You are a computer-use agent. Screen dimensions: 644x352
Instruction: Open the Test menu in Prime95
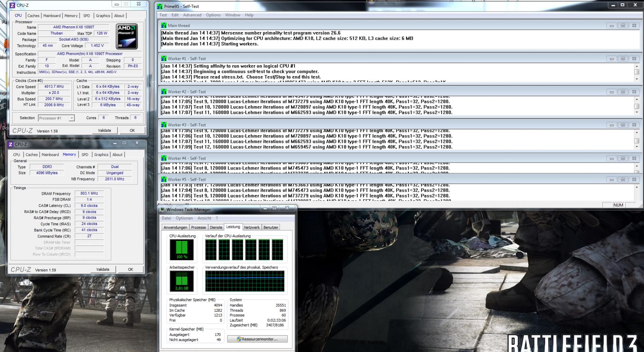[163, 15]
